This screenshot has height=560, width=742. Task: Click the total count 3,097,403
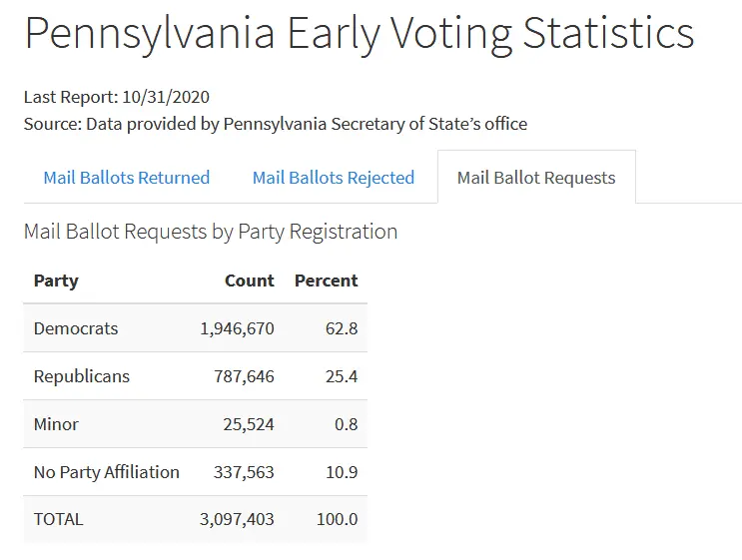point(237,519)
